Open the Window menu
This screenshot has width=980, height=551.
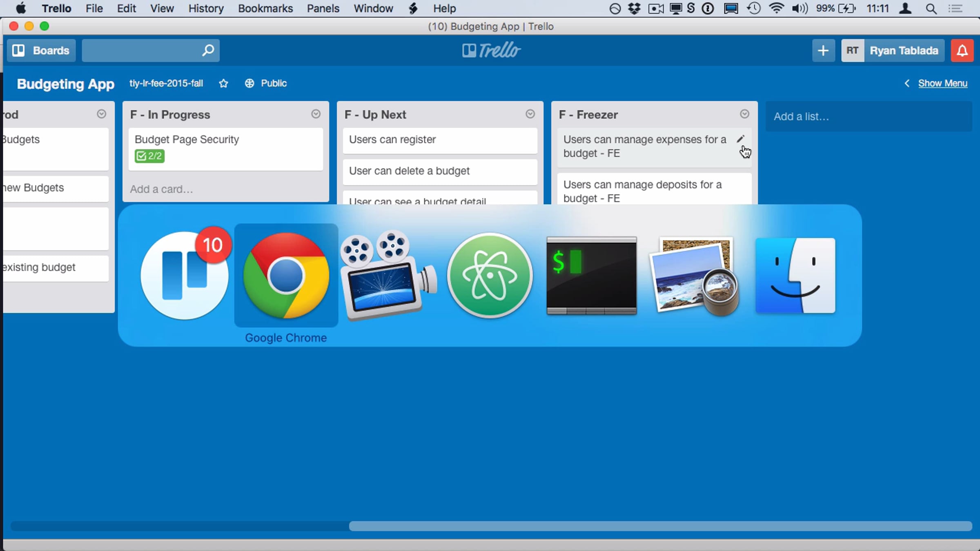pos(373,8)
